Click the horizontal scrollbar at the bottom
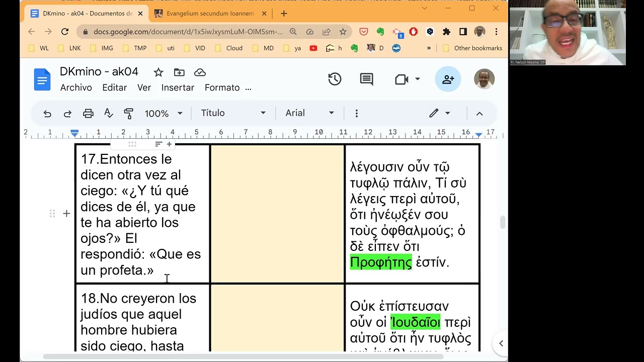The height and width of the screenshot is (362, 644). pyautogui.click(x=243, y=356)
